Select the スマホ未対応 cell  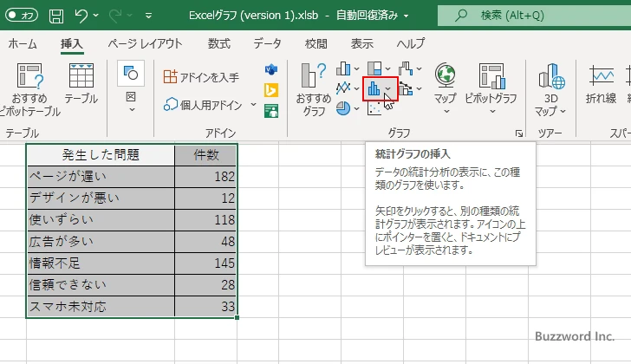coord(101,307)
